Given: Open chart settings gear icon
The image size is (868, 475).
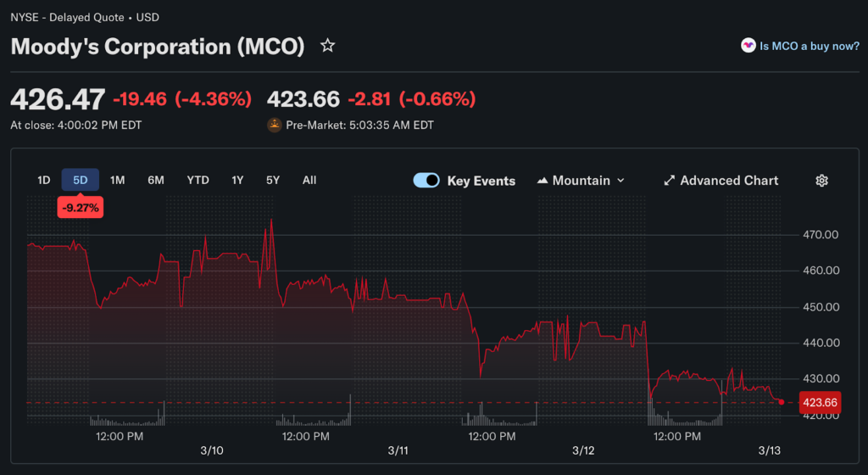Looking at the screenshot, I should (x=821, y=181).
